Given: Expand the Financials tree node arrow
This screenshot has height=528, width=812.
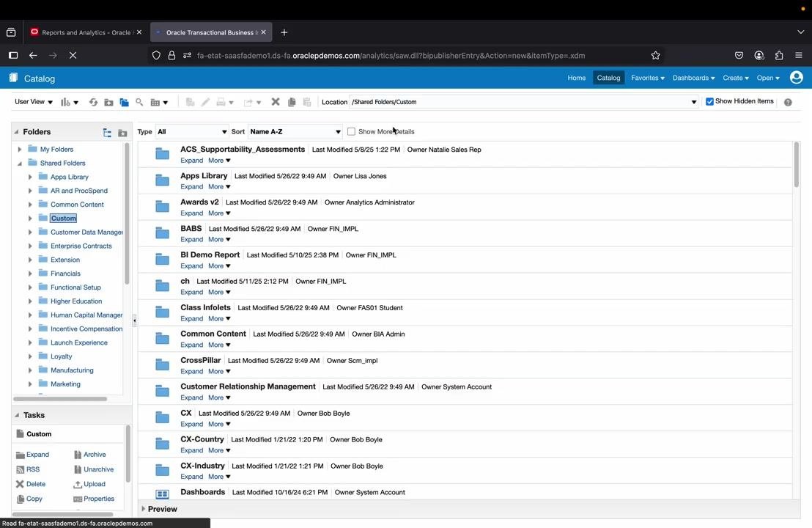Looking at the screenshot, I should [x=30, y=274].
